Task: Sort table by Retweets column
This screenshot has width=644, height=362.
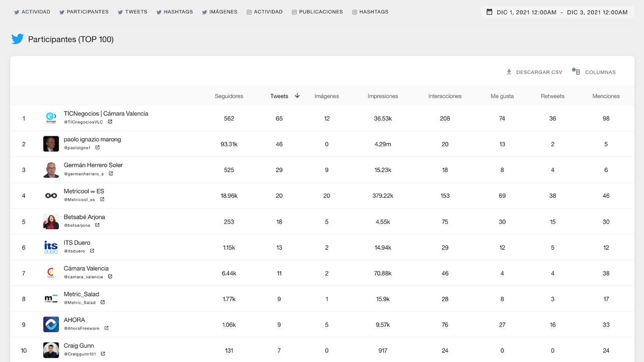Action: (553, 96)
